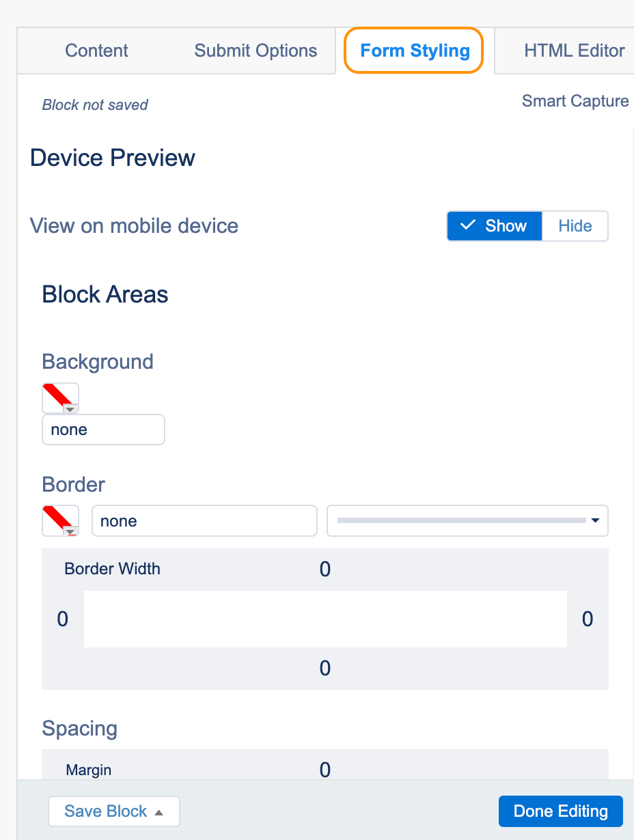
Task: Open the HTML Editor tab
Action: pos(574,51)
